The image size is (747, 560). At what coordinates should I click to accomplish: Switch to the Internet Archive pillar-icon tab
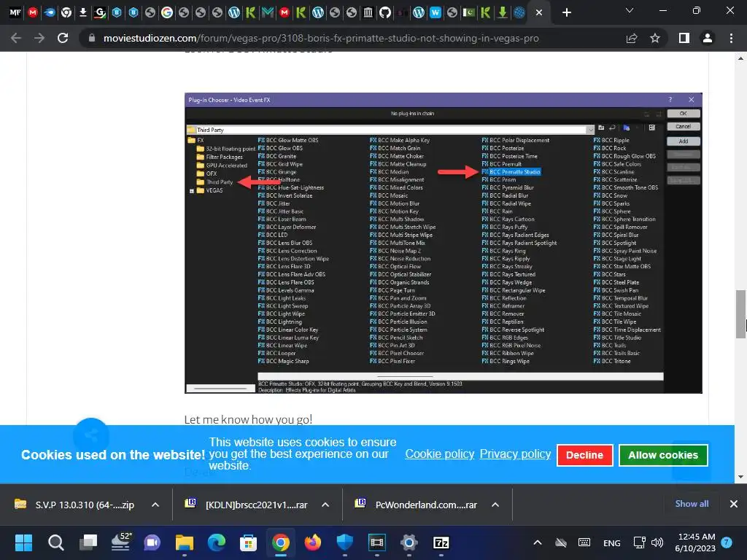(368, 12)
